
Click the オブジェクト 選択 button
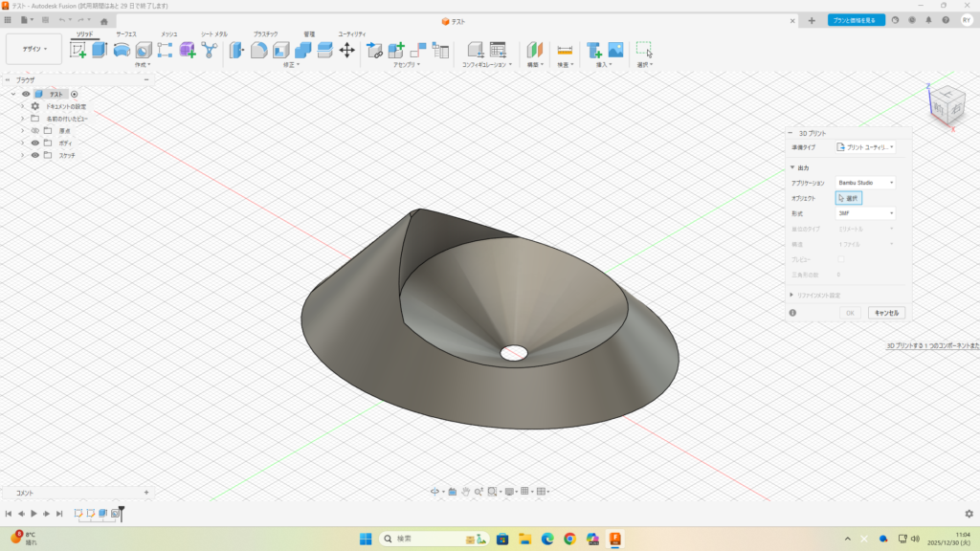tap(849, 198)
